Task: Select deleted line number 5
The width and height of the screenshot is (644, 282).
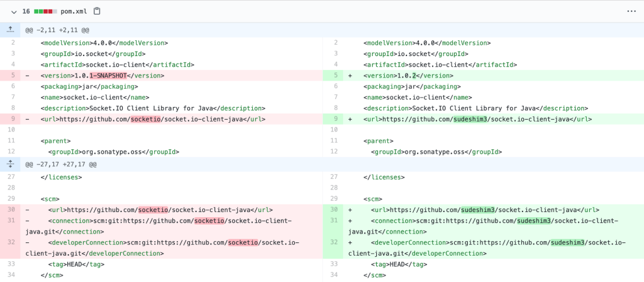Action: (x=10, y=76)
